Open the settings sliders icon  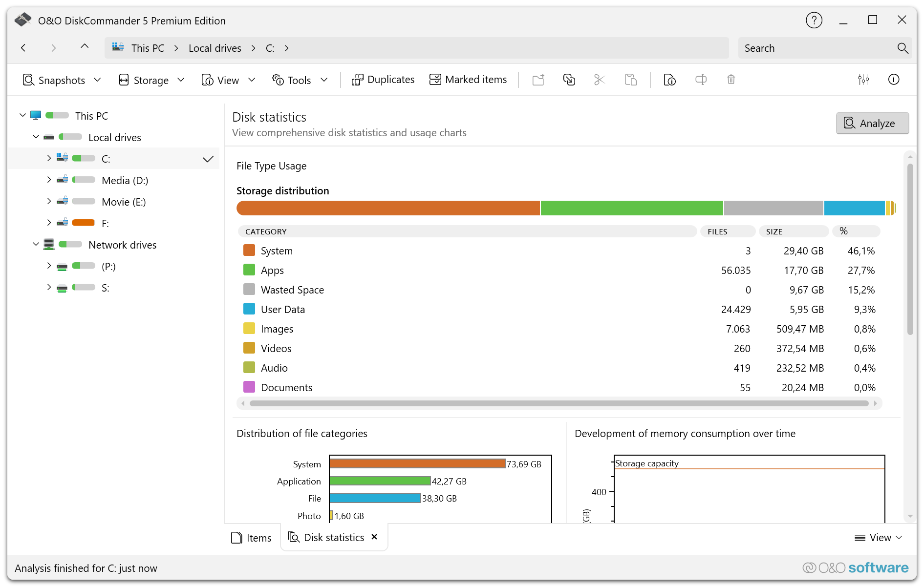[x=863, y=80]
